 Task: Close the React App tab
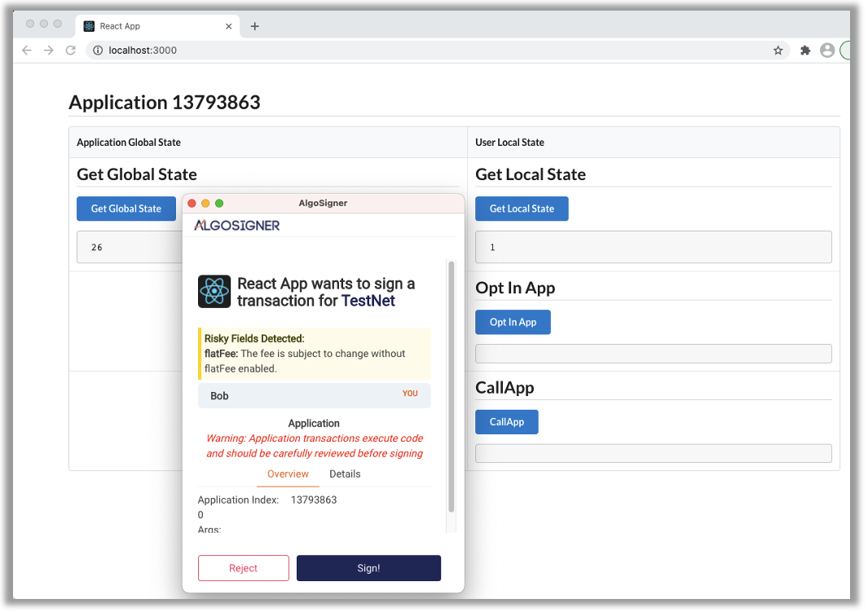tap(228, 26)
